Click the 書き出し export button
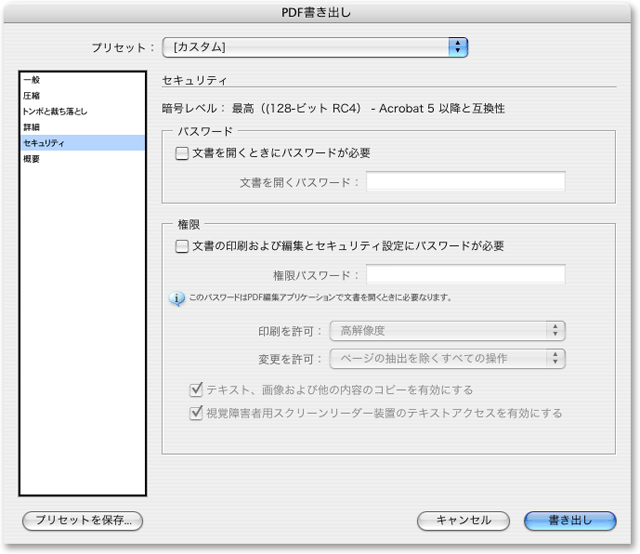640x554 pixels. pyautogui.click(x=570, y=520)
